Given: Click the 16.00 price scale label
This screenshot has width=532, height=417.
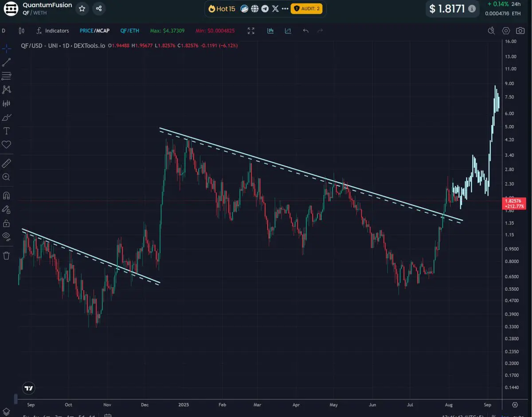Looking at the screenshot, I should [511, 41].
